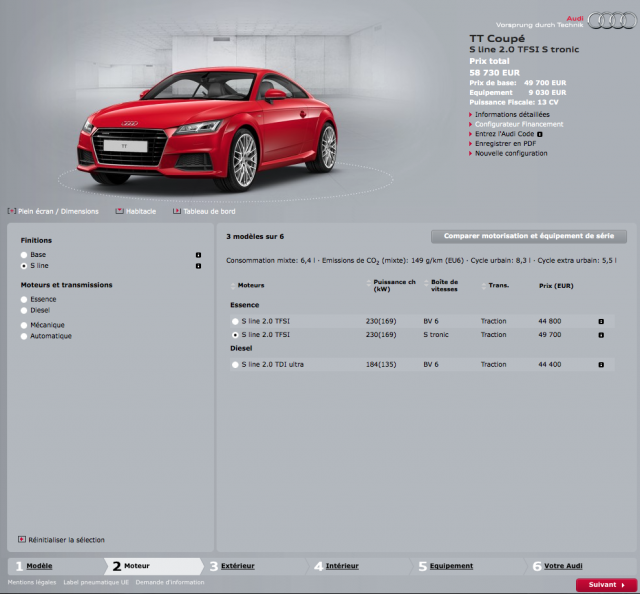Click Réinitialiser la sélection text
The height and width of the screenshot is (594, 640).
coord(67,540)
